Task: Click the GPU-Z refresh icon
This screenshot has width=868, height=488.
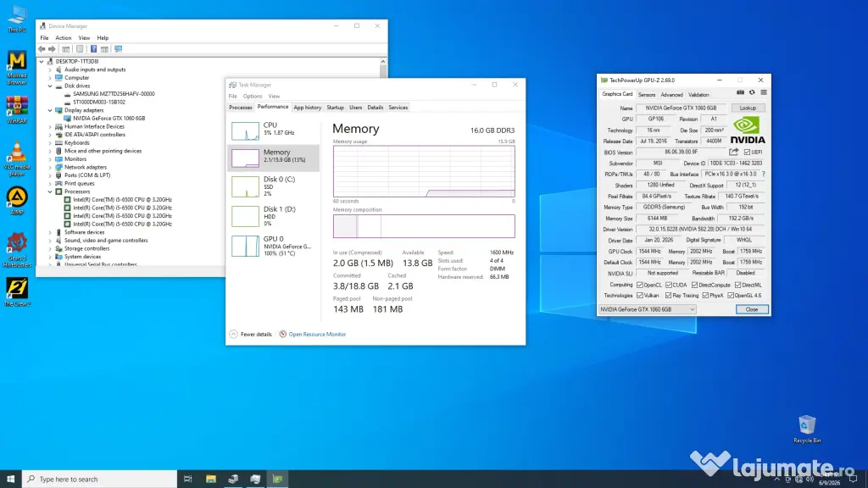Action: pos(752,93)
